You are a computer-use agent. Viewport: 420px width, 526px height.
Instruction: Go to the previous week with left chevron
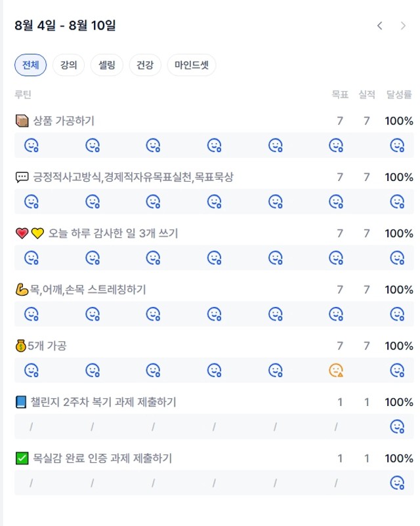click(x=380, y=26)
